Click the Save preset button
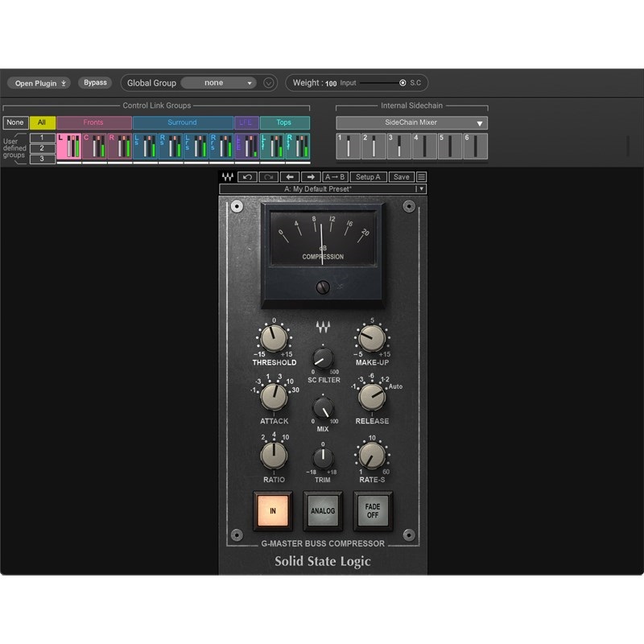Screen dimensions: 644x644 click(401, 177)
